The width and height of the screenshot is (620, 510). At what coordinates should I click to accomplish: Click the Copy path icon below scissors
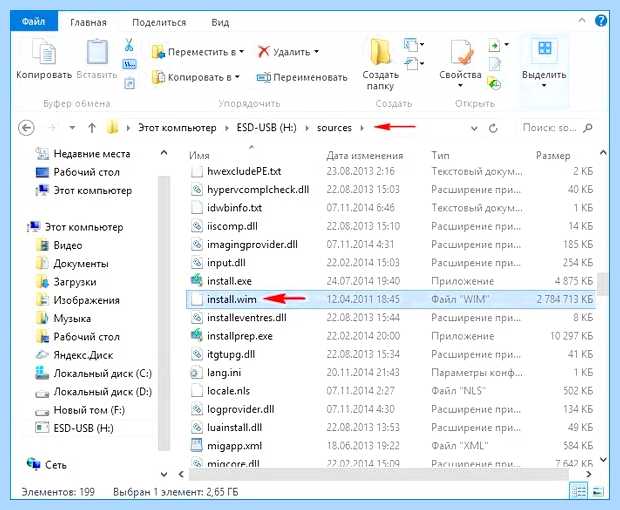(x=129, y=64)
